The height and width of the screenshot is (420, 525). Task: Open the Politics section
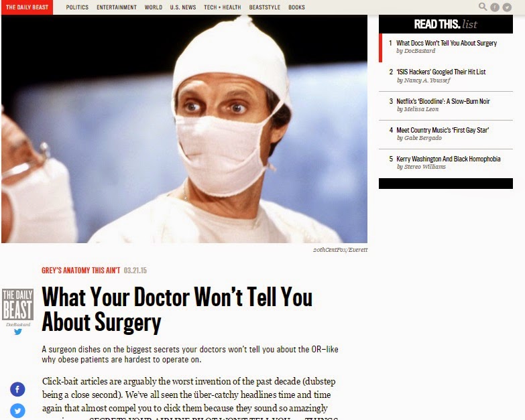tap(77, 7)
